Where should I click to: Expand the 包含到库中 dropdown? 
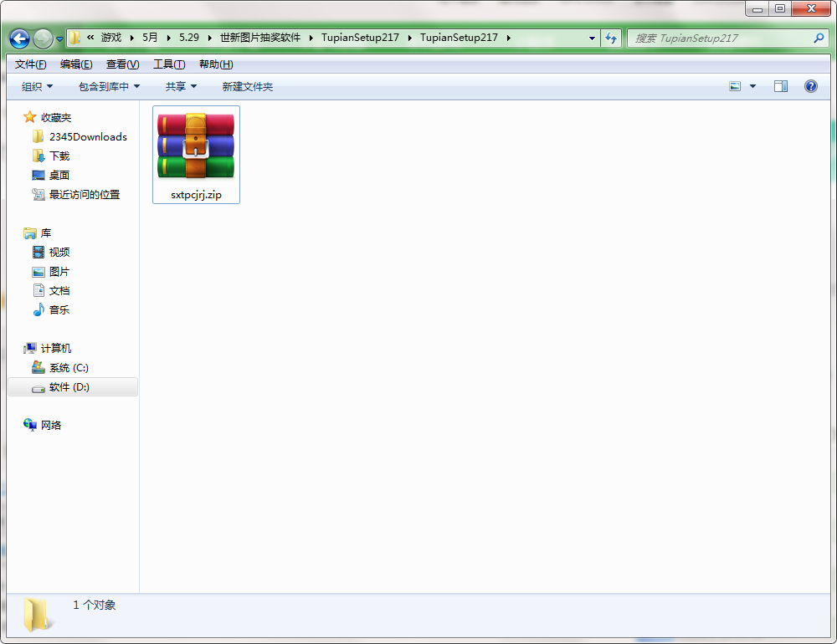point(109,86)
